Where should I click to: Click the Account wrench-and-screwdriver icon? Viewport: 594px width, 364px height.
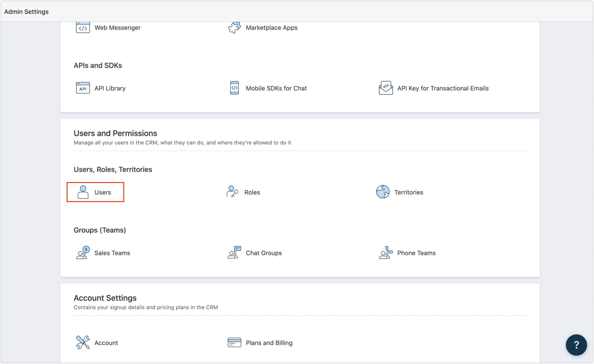(83, 342)
